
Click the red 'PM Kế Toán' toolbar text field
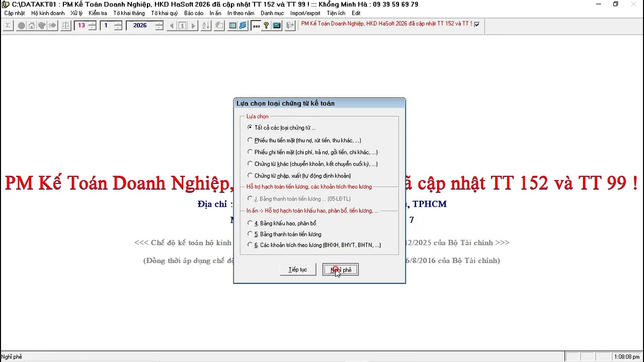386,24
